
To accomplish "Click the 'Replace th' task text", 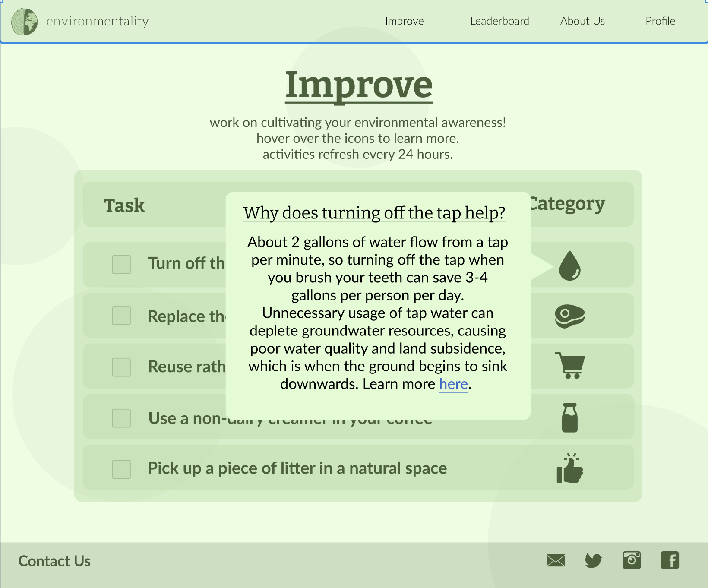I will click(x=186, y=316).
